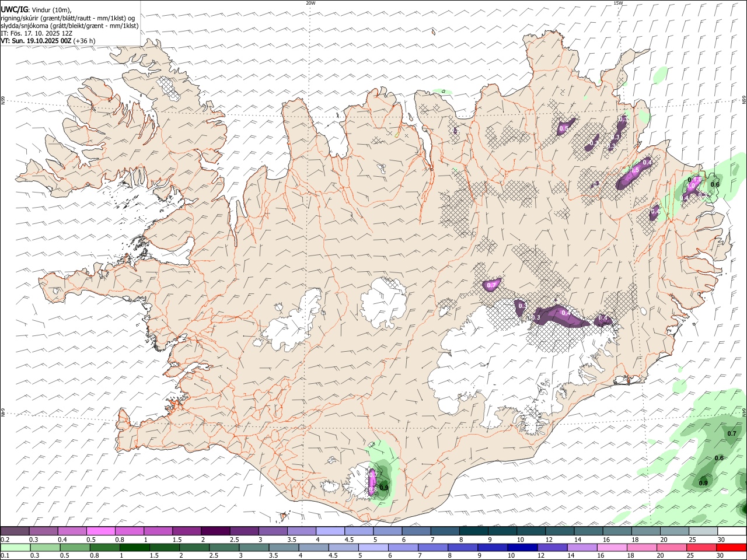Pick the bright pink 0.5 swatch in the snow legend
The height and width of the screenshot is (560, 747).
coord(100,531)
